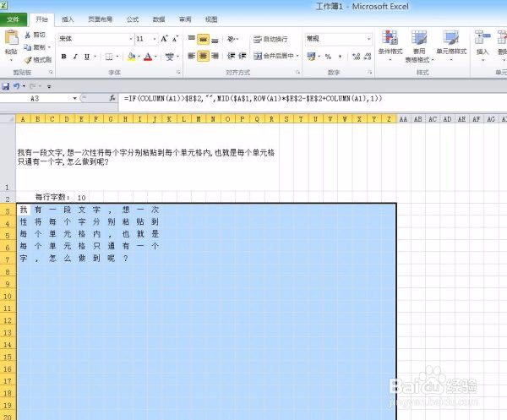Click the Format Painter brush icon
This screenshot has width=507, height=420.
(x=28, y=60)
